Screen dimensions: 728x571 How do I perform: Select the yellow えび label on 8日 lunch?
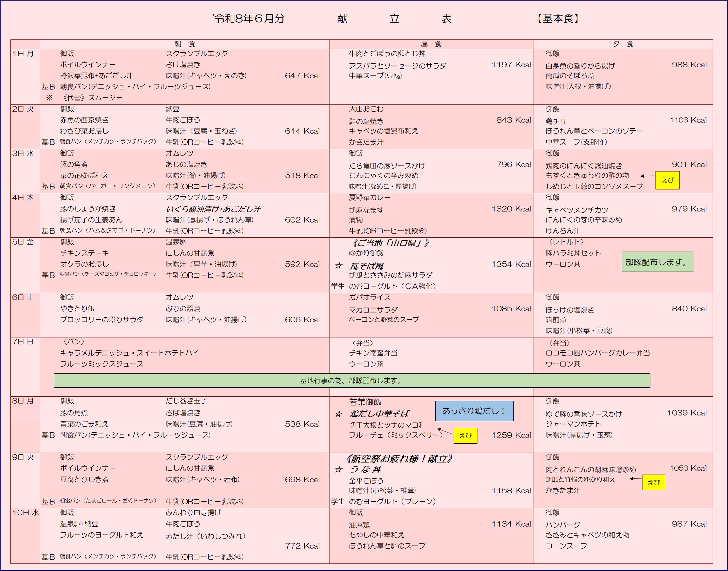[x=466, y=436]
